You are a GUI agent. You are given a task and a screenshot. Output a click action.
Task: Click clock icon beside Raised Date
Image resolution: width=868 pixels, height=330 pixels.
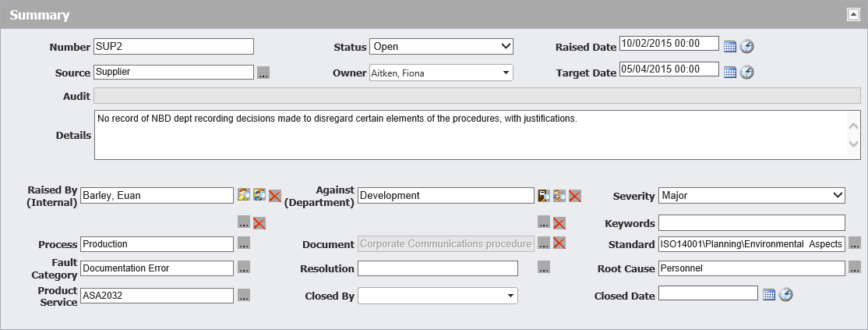(746, 47)
